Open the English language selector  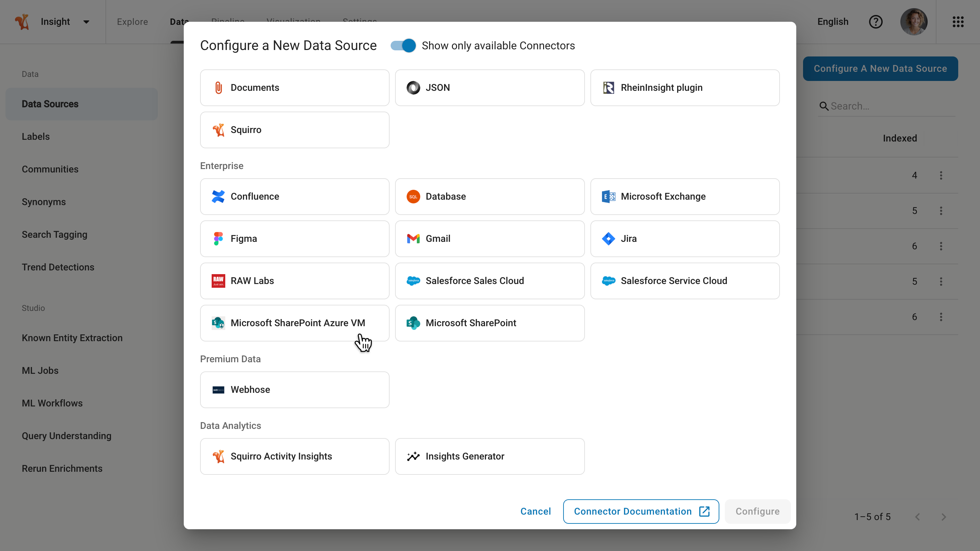click(833, 22)
